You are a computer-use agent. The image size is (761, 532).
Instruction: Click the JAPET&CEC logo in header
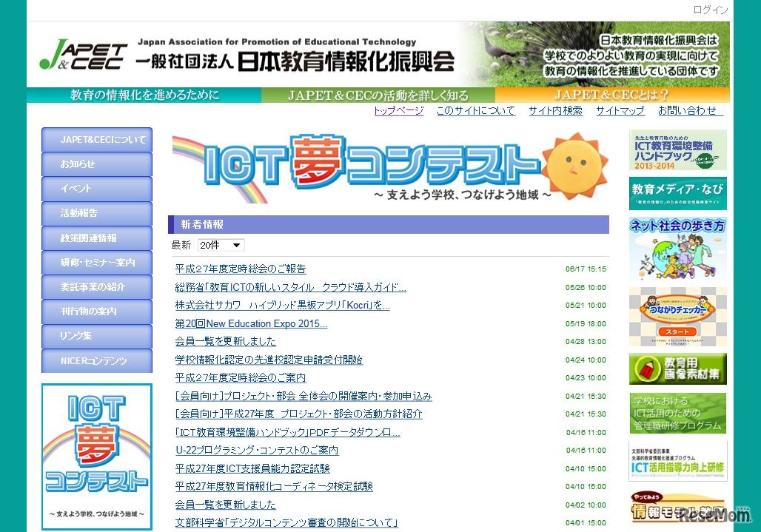point(83,55)
